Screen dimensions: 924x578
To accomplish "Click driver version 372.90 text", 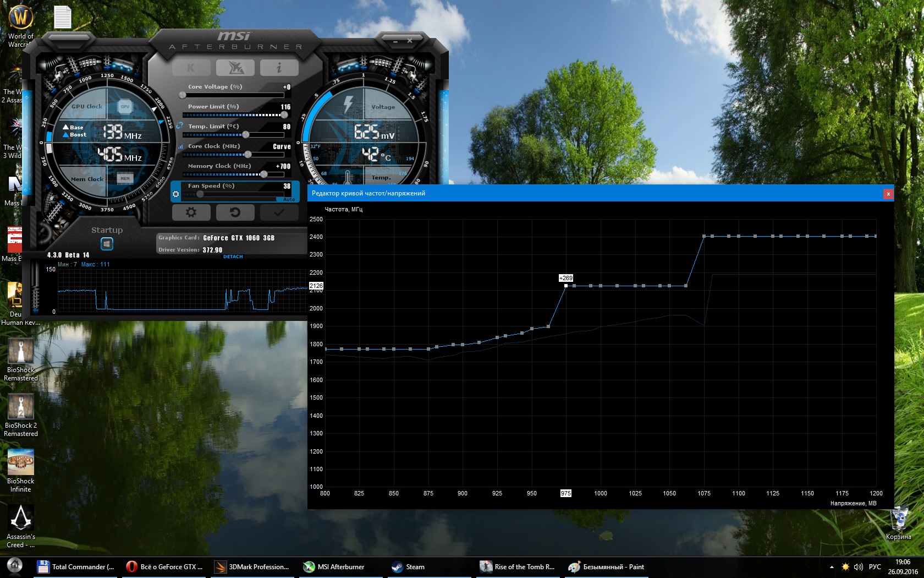I will coord(212,250).
